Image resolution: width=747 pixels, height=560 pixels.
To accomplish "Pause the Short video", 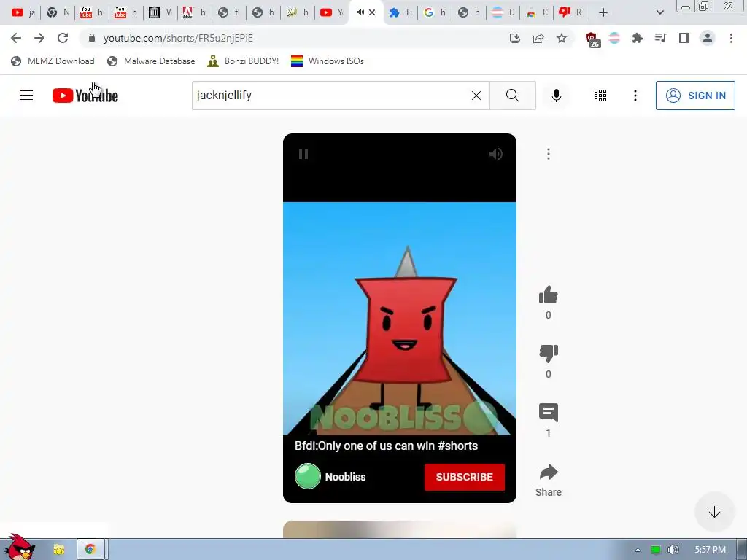I will [x=303, y=154].
